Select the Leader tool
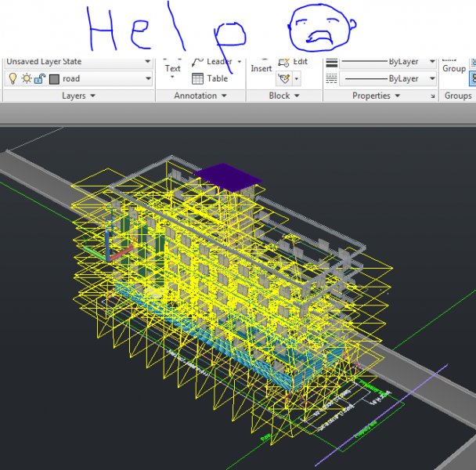The width and height of the screenshot is (476, 470). [212, 61]
